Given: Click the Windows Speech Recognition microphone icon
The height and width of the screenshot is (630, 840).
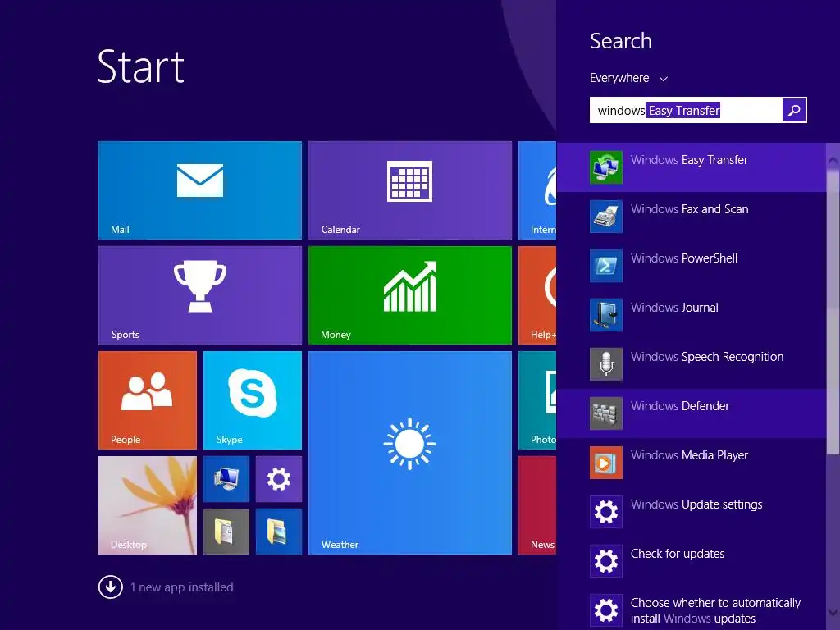Looking at the screenshot, I should [x=606, y=364].
